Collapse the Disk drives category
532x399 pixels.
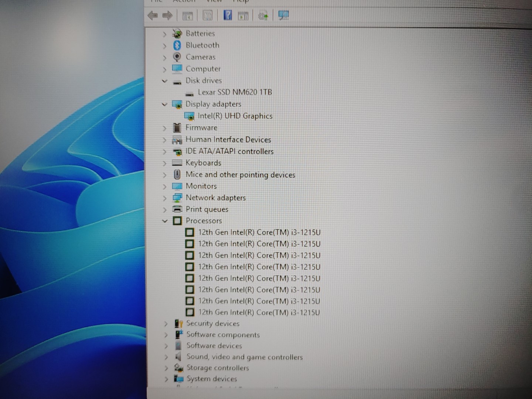(165, 81)
